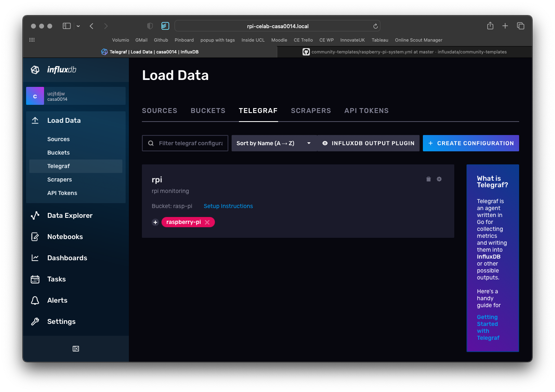The height and width of the screenshot is (392, 555).
Task: Open Volumio bookmark
Action: [121, 40]
